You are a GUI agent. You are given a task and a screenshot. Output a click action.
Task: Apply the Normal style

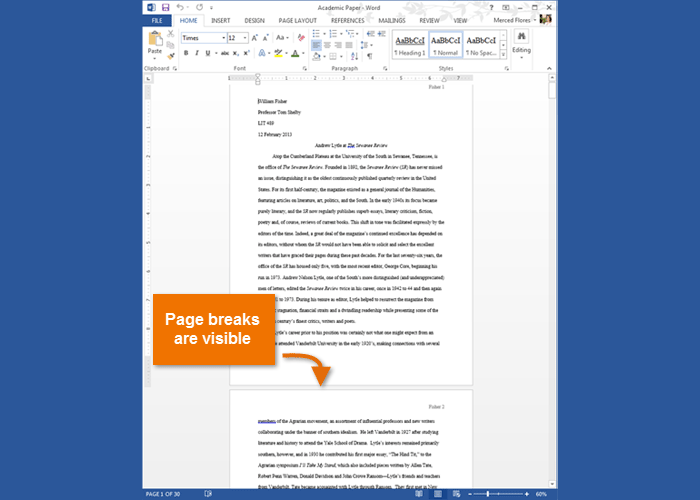click(446, 45)
